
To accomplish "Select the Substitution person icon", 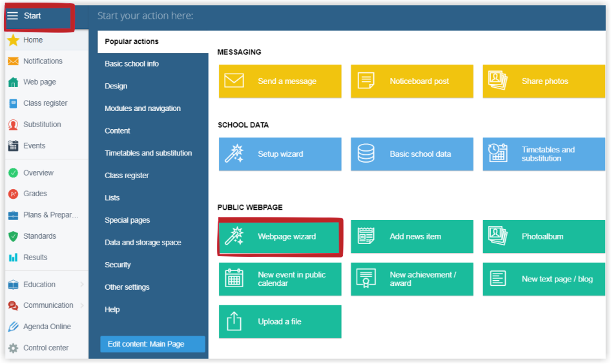I will point(14,125).
